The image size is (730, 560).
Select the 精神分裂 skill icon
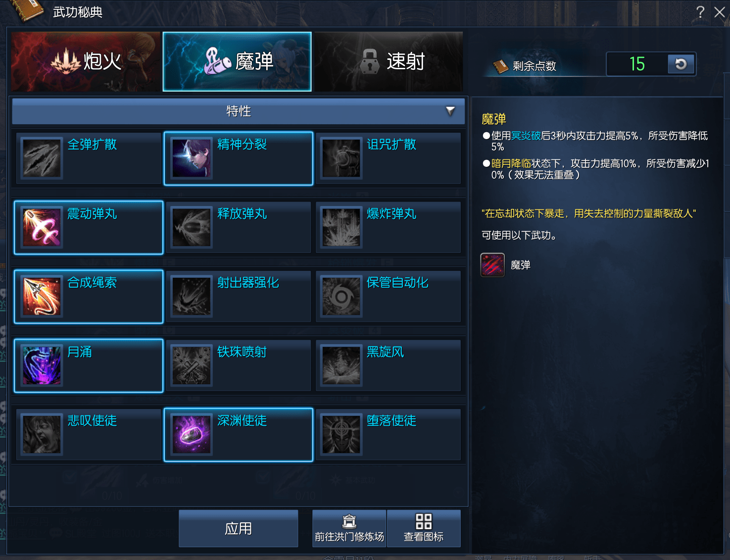(191, 158)
